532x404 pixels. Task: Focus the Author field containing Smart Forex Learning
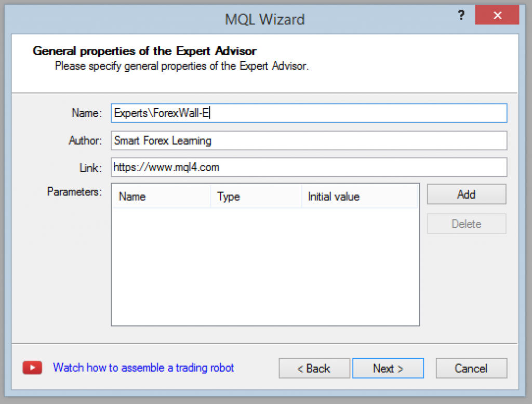(309, 140)
